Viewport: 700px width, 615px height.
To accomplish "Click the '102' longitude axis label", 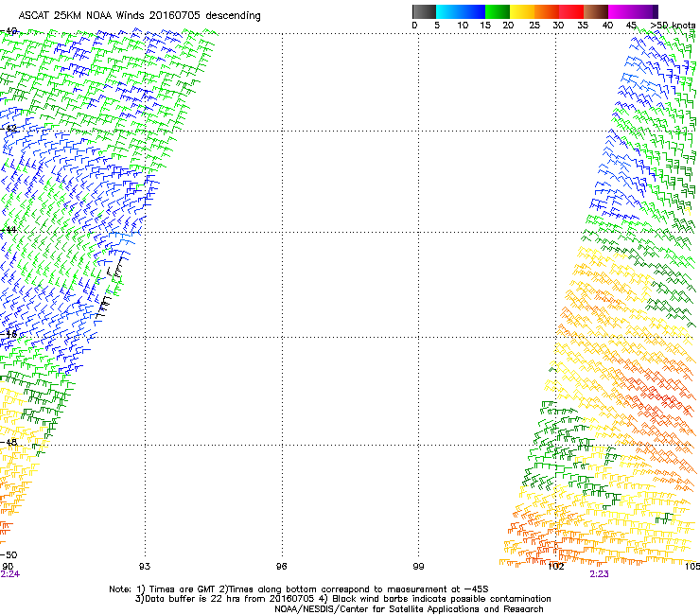I will pyautogui.click(x=556, y=567).
